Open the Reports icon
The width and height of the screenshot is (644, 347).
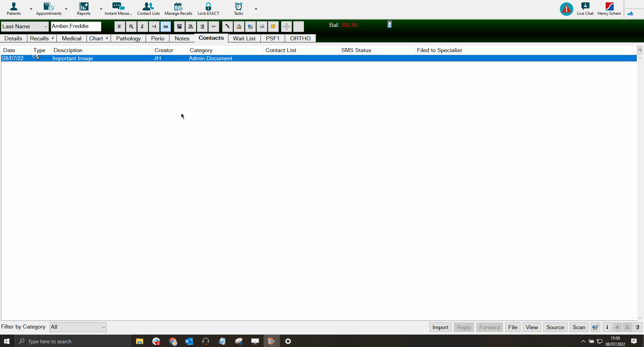[84, 9]
